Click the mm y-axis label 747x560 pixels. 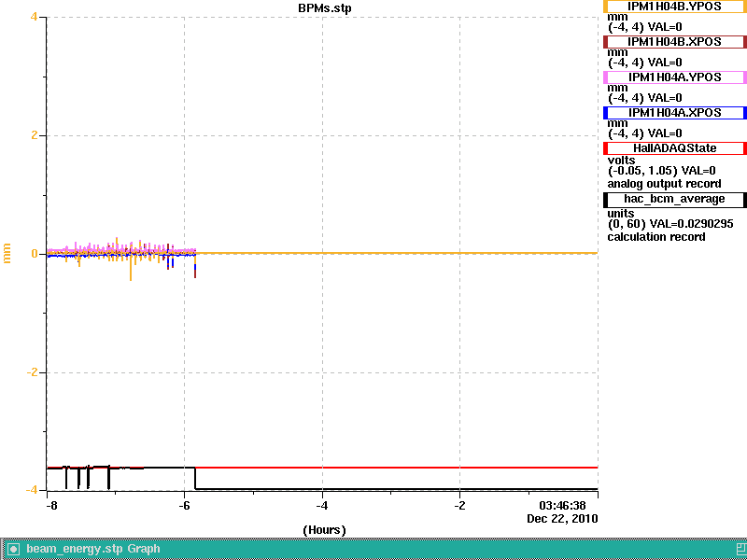7,253
